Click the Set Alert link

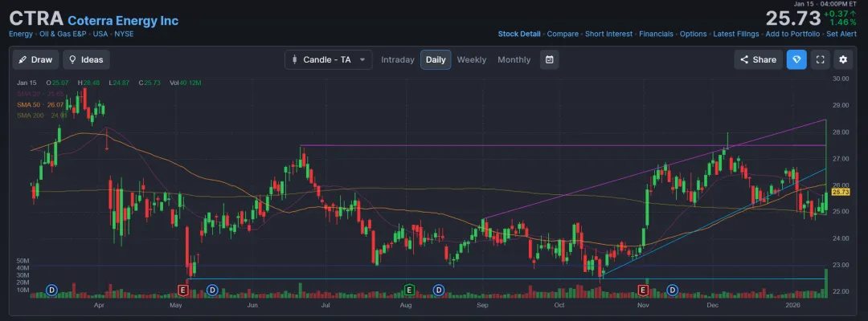click(x=841, y=34)
